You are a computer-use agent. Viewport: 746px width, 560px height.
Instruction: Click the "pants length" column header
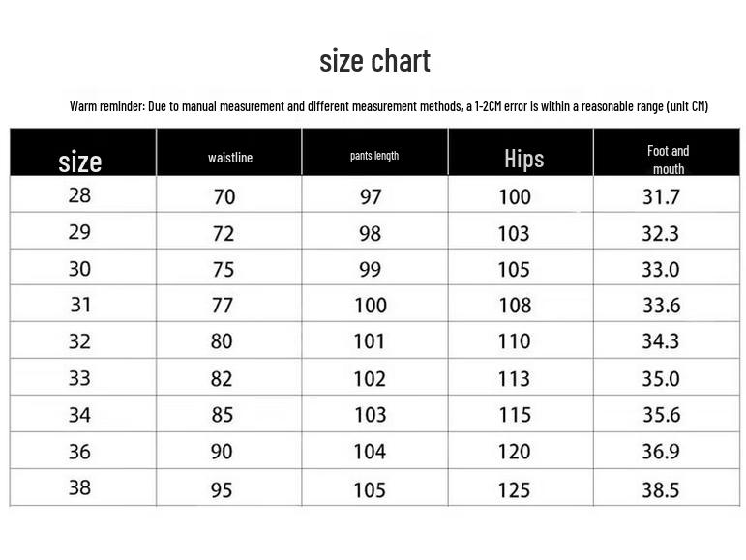pyautogui.click(x=374, y=156)
